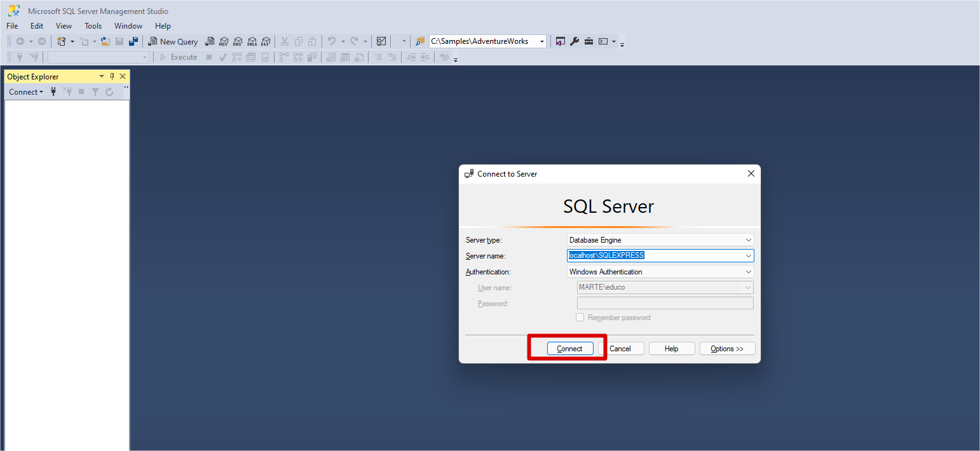This screenshot has width=980, height=451.
Task: Open the Solution Explorer window icon
Action: [x=561, y=41]
